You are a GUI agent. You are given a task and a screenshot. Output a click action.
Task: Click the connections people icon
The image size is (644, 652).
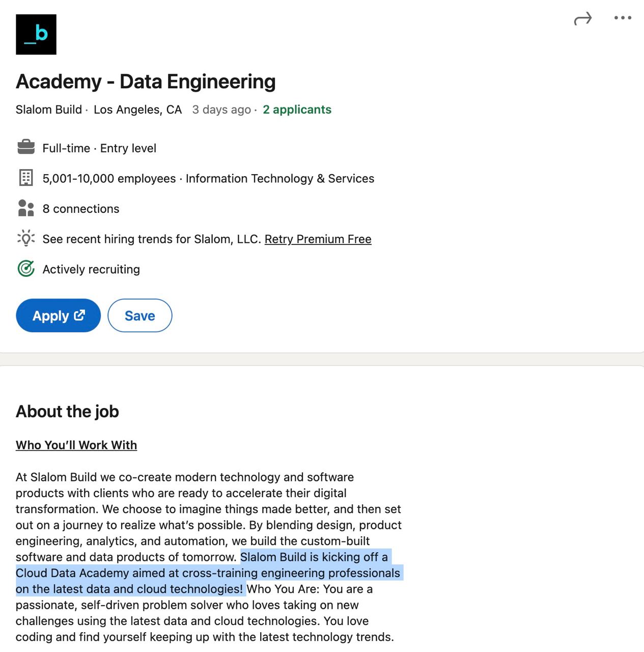[26, 208]
